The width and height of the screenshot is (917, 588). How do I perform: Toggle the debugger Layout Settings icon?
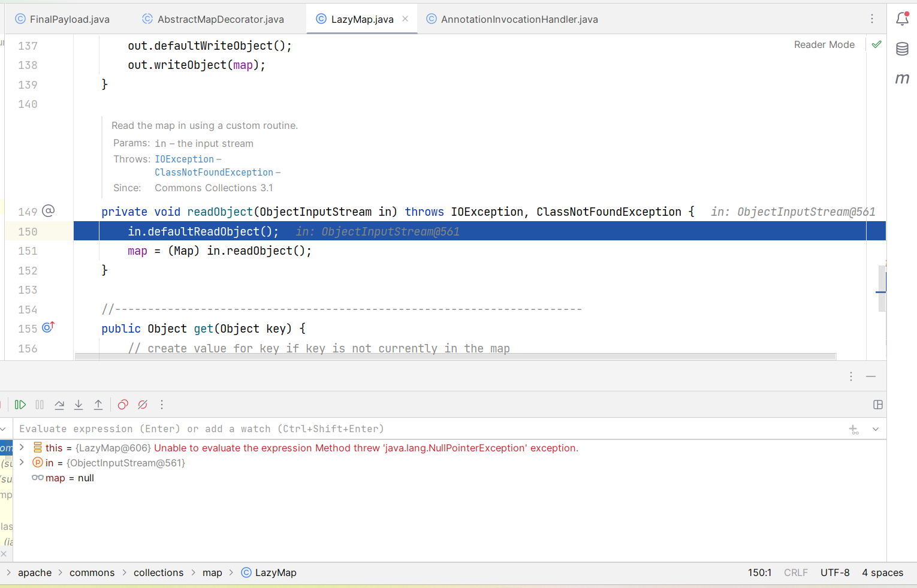point(878,405)
